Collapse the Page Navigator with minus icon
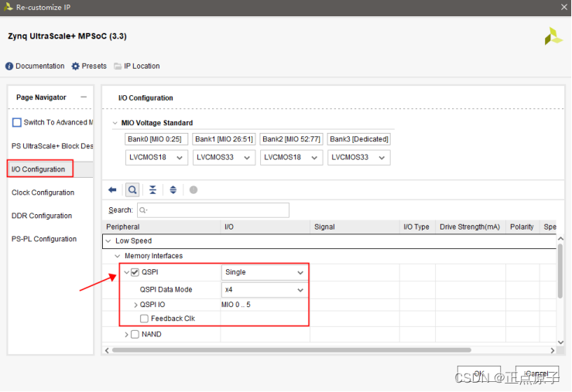 click(84, 97)
